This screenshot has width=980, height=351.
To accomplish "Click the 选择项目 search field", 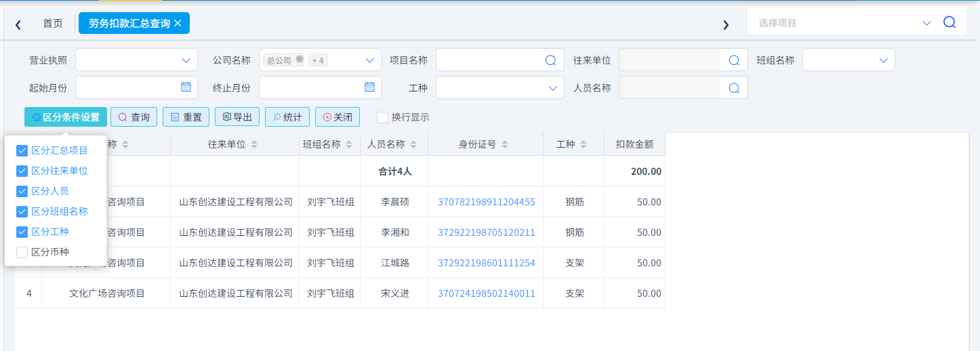I will (837, 22).
